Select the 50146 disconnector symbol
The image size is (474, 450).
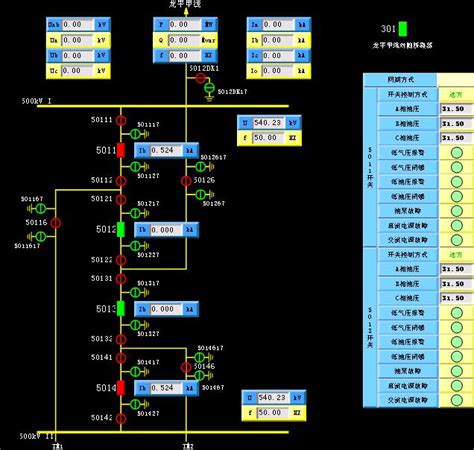click(186, 367)
